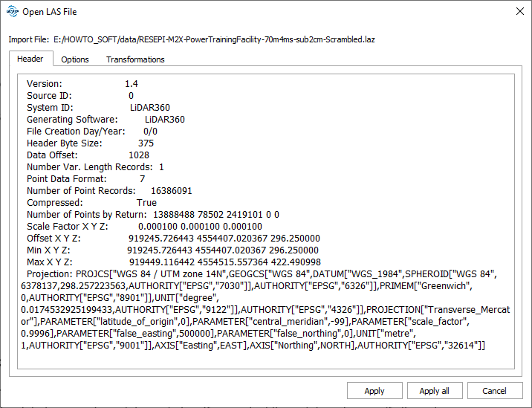Click the LiDAR360 app icon in title bar

(11, 12)
